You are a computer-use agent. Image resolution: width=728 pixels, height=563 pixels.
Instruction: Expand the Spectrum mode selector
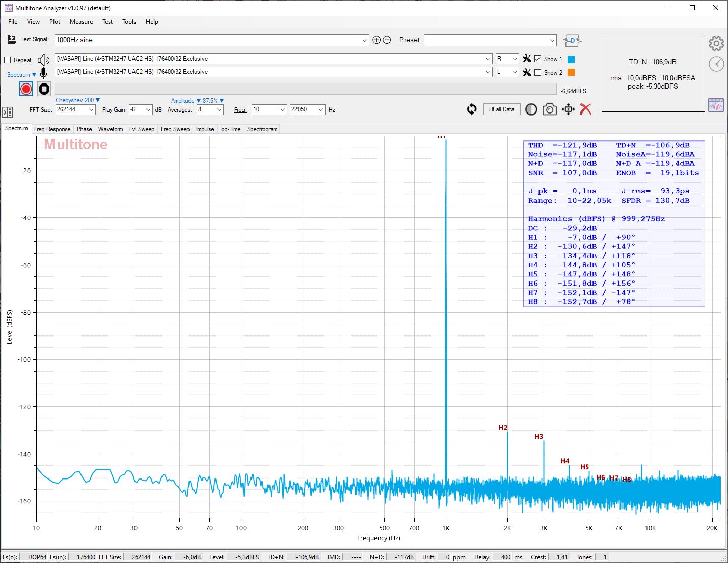(x=21, y=75)
